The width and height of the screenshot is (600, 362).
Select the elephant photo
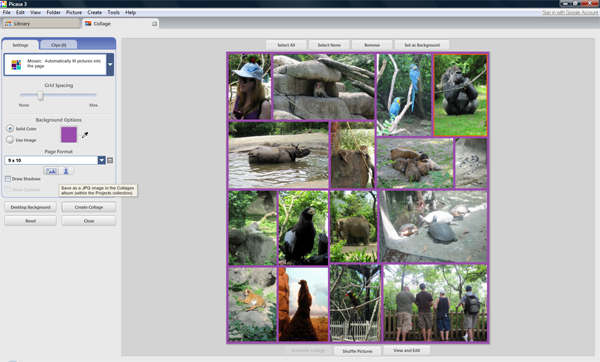click(x=354, y=227)
